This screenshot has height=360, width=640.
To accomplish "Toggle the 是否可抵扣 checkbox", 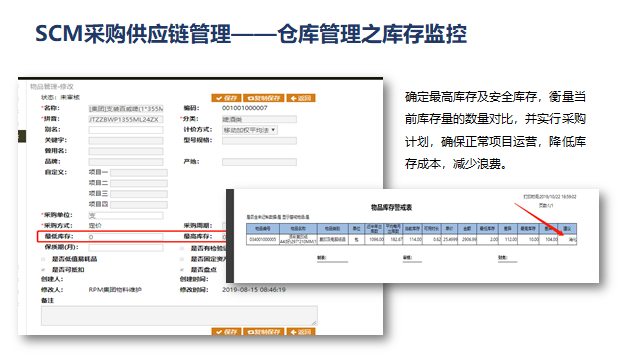I will [43, 270].
